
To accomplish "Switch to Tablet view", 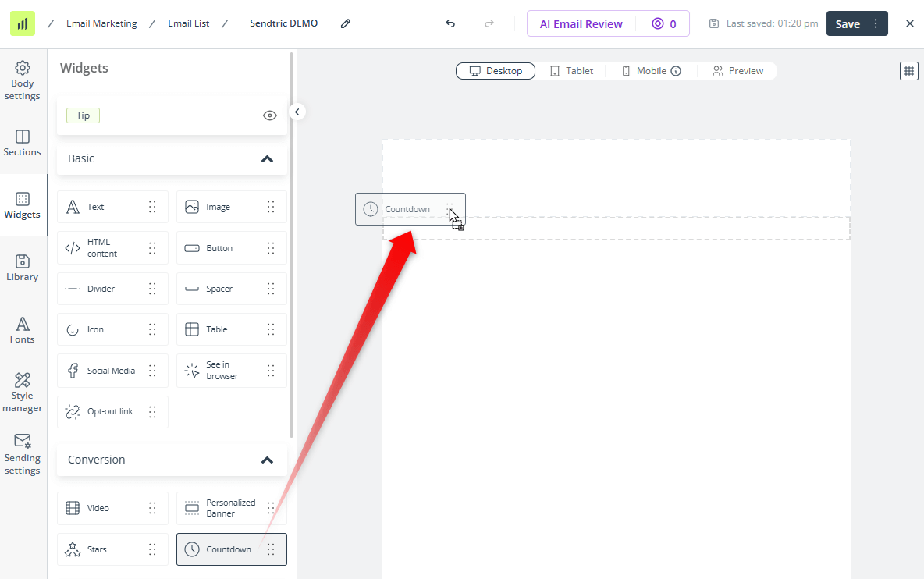I will coord(571,71).
